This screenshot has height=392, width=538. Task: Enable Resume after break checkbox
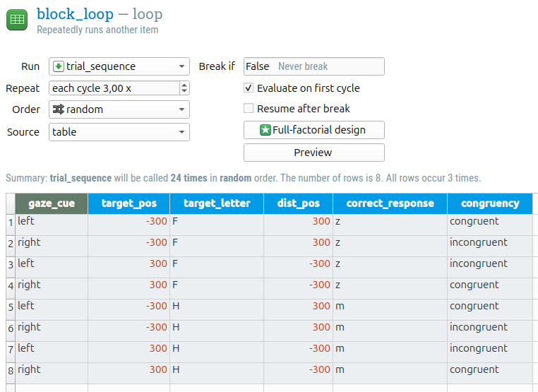pyautogui.click(x=249, y=109)
